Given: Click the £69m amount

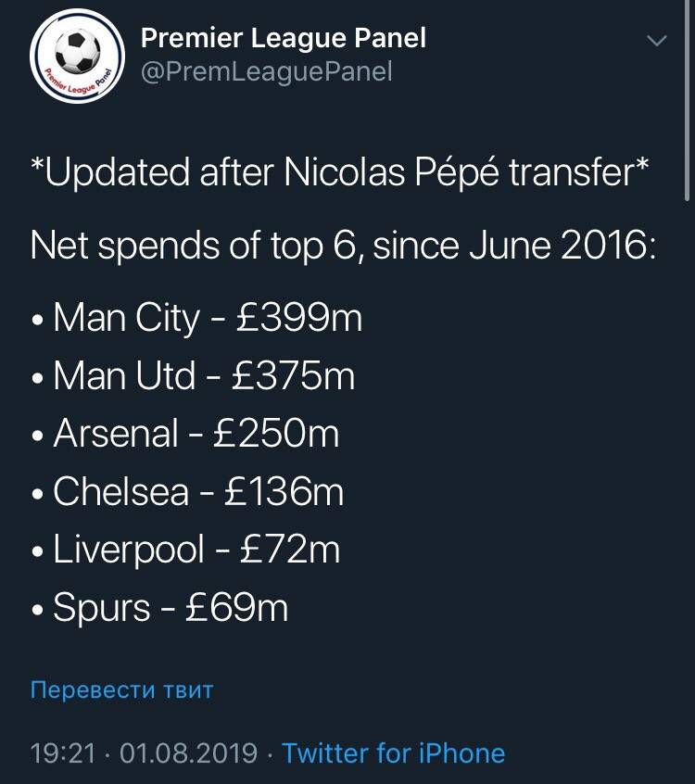Looking at the screenshot, I should [x=236, y=608].
